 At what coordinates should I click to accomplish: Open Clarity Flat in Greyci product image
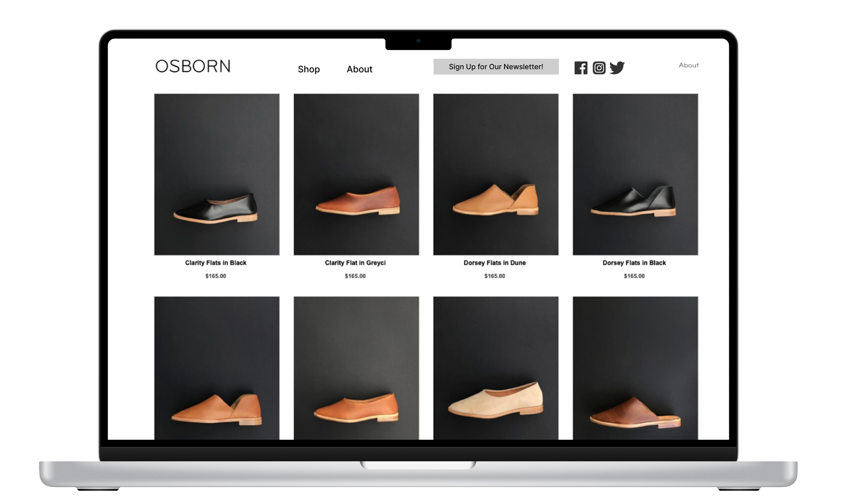(356, 174)
